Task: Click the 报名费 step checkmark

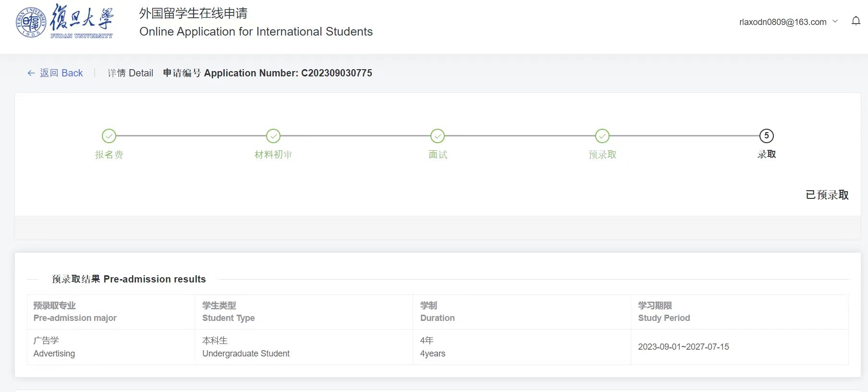Action: pos(109,136)
